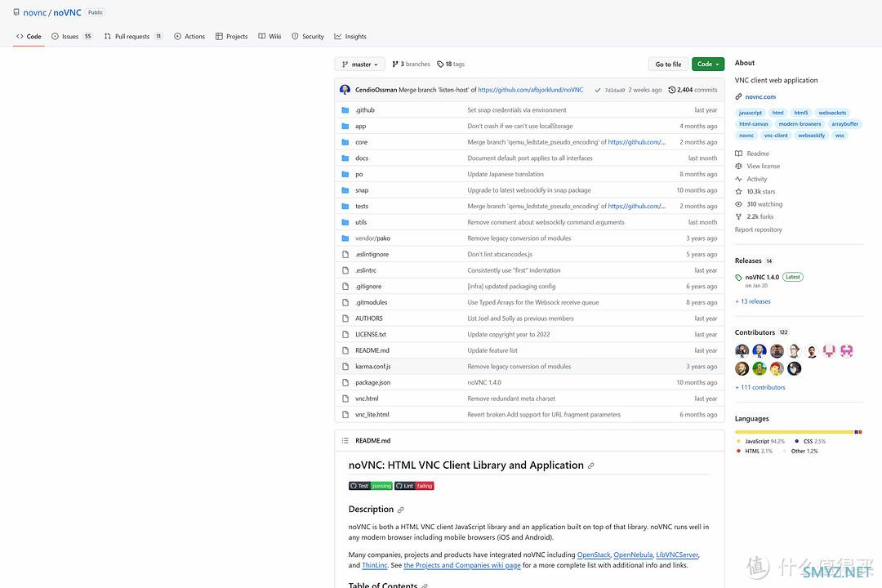The width and height of the screenshot is (882, 588).
Task: Click the star icon beside 10.3k stars
Action: click(738, 192)
